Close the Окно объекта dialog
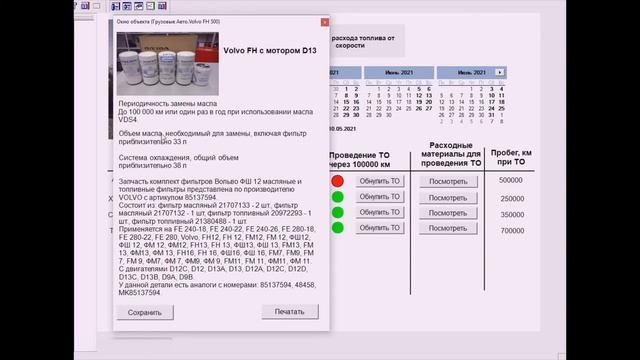640x360 pixels. coord(324,22)
